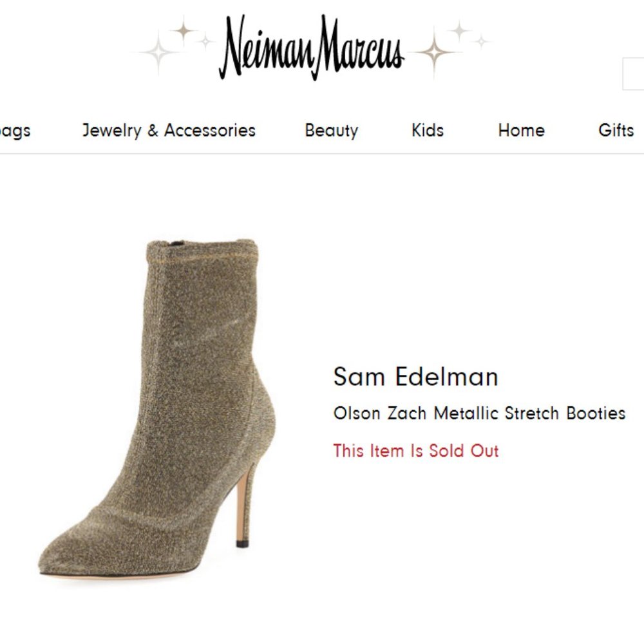Open the Kids category
This screenshot has width=644, height=644.
point(428,131)
